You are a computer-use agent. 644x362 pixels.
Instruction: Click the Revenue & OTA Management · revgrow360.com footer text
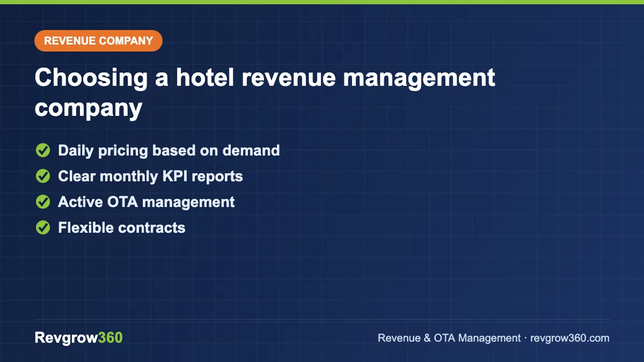[x=494, y=338]
